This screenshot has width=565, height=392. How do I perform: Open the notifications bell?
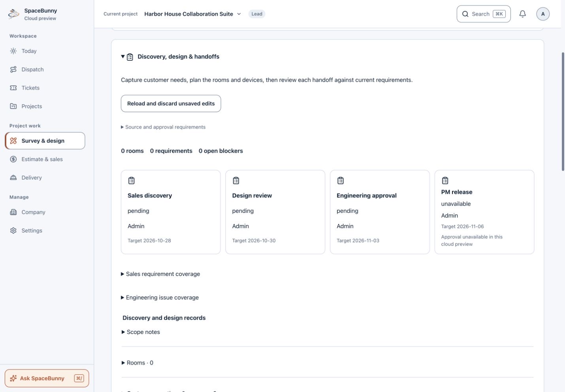tap(522, 14)
